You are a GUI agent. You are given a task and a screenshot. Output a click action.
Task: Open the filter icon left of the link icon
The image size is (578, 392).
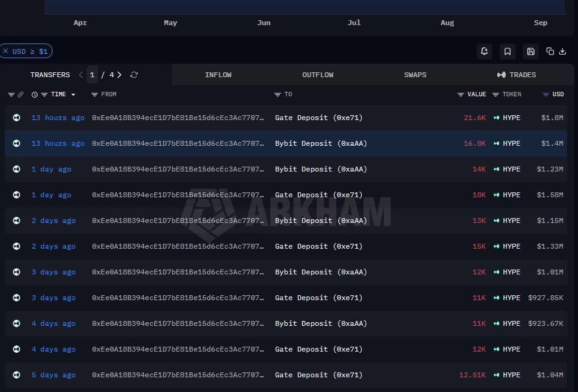click(11, 95)
